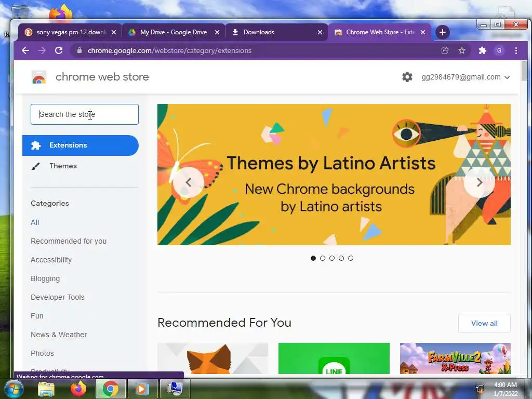
Task: Open the monitor app in taskbar
Action: tap(175, 389)
